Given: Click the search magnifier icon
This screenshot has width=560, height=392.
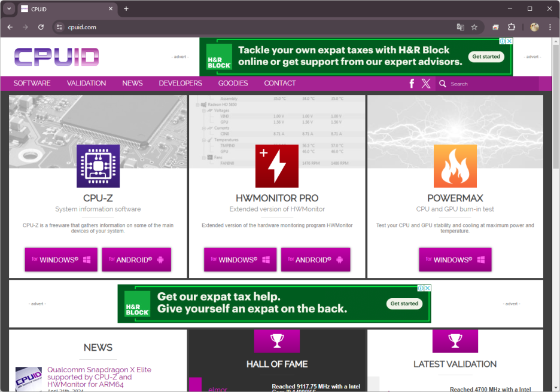Looking at the screenshot, I should (x=443, y=84).
